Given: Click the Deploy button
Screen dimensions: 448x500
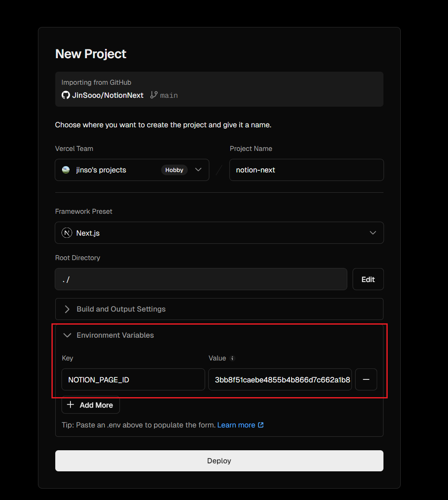Looking at the screenshot, I should [x=219, y=461].
